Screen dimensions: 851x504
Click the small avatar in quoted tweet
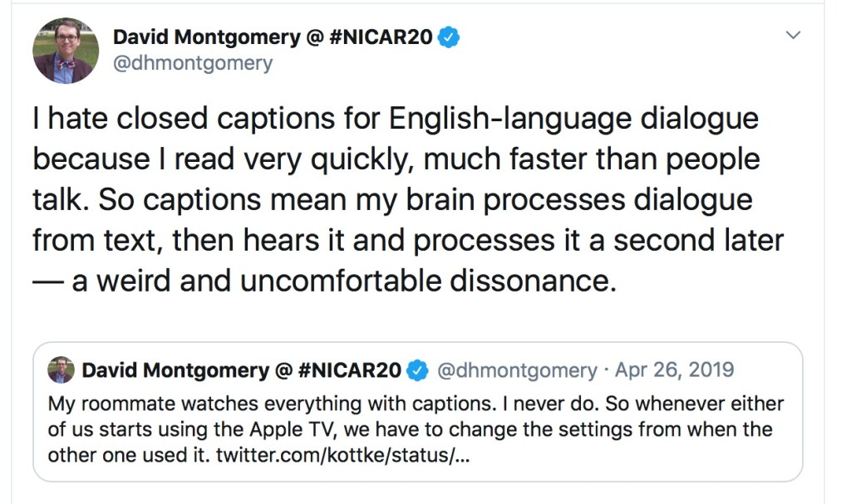[x=60, y=370]
